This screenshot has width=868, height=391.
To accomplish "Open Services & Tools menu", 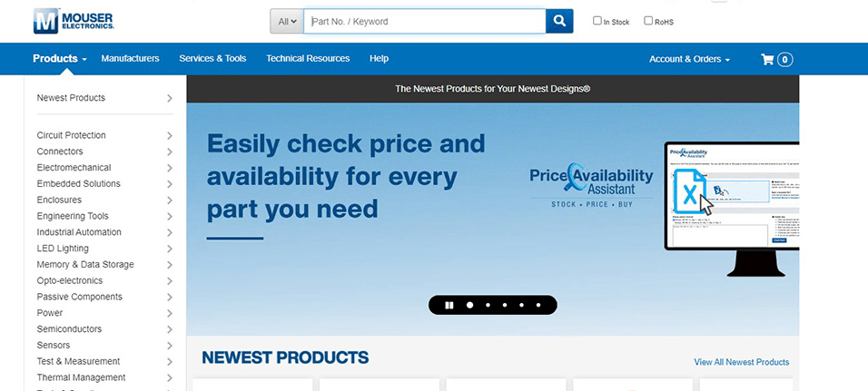I will pyautogui.click(x=212, y=58).
